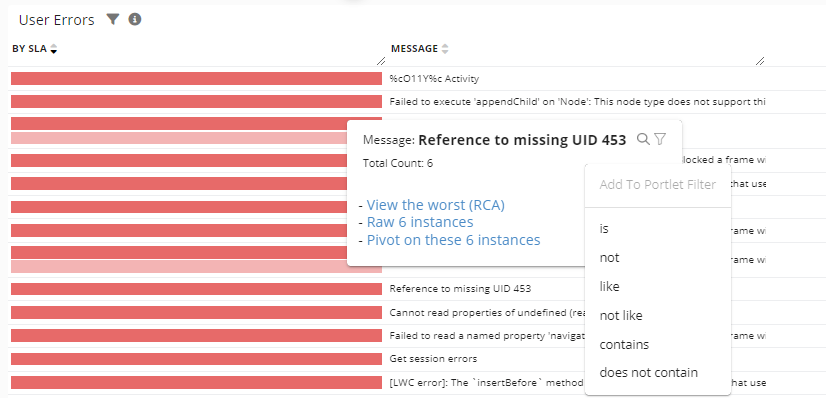Screen dimensions: 826x398
Task: Click the Reference to missing UID 453 row text
Action: (x=460, y=289)
